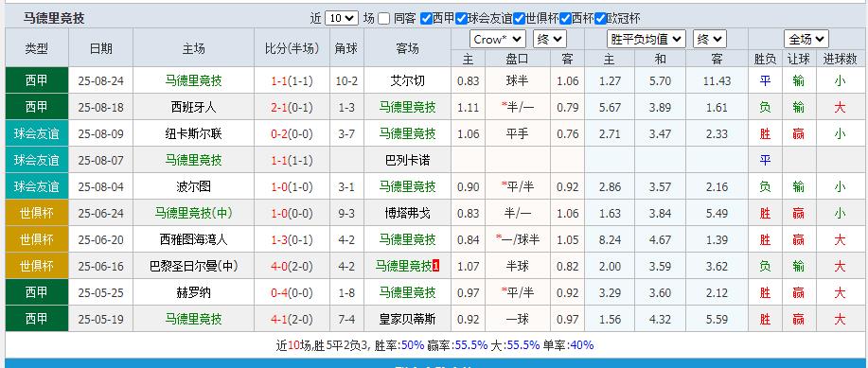
Task: Click 赫罗纳 team link
Action: click(x=193, y=292)
